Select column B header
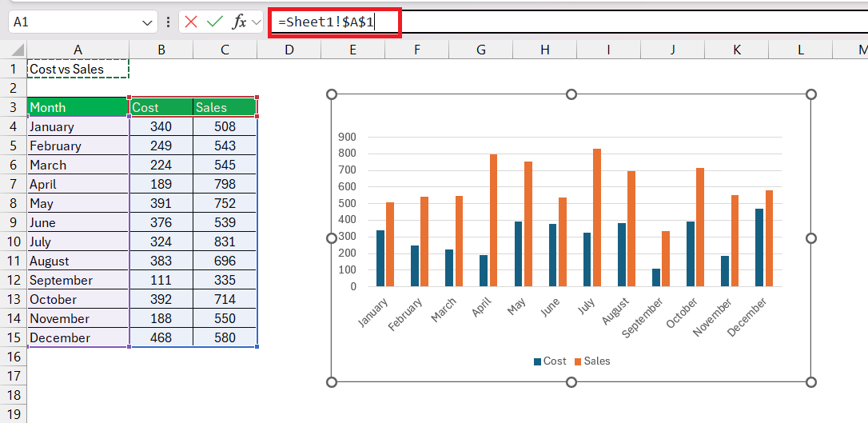Viewport: 868px width, 423px height. coord(161,50)
